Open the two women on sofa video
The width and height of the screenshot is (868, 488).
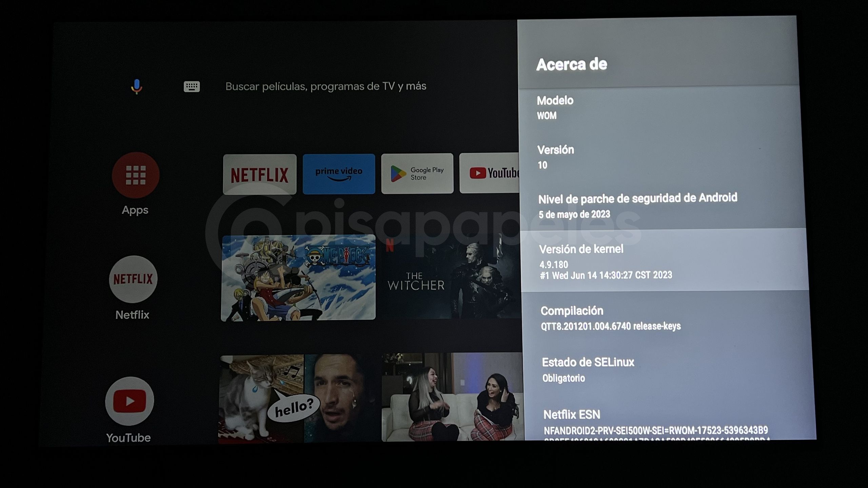coord(453,397)
